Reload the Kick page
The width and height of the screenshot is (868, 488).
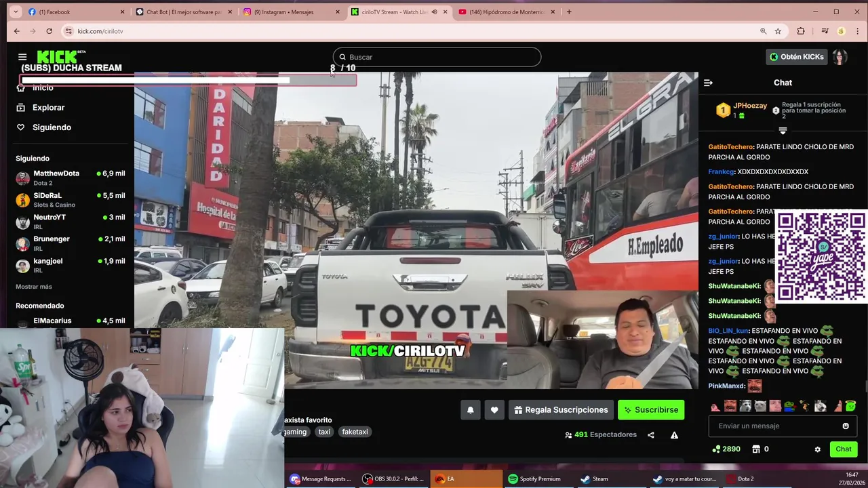(49, 31)
